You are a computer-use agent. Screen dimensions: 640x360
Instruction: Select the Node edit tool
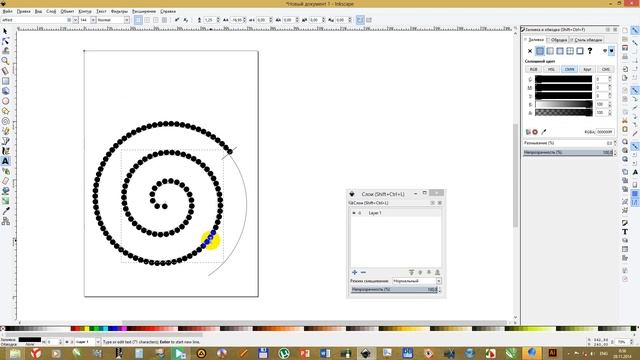click(x=5, y=41)
